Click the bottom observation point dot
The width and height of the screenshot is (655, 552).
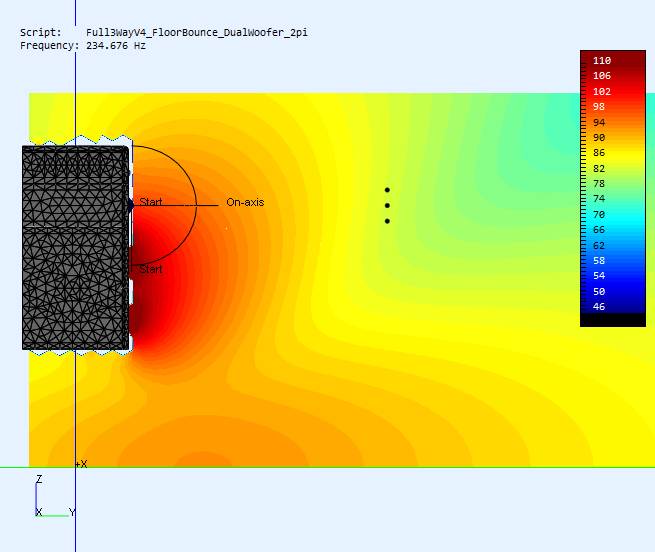(x=387, y=221)
